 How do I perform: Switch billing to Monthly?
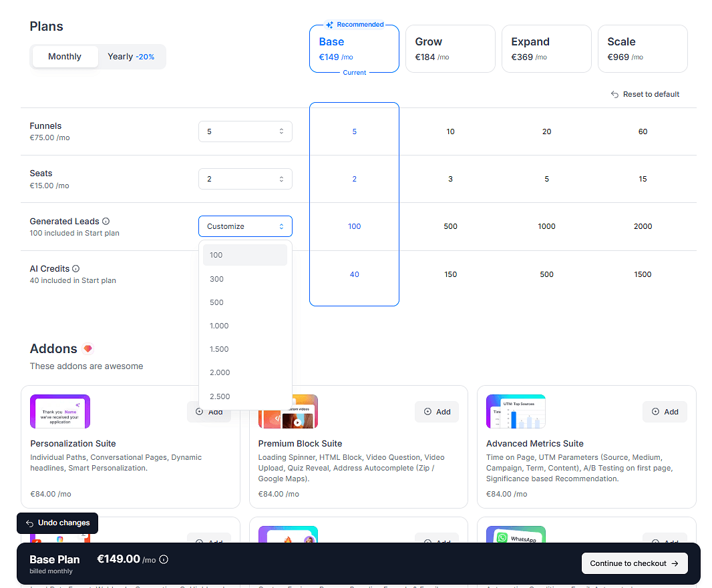65,57
